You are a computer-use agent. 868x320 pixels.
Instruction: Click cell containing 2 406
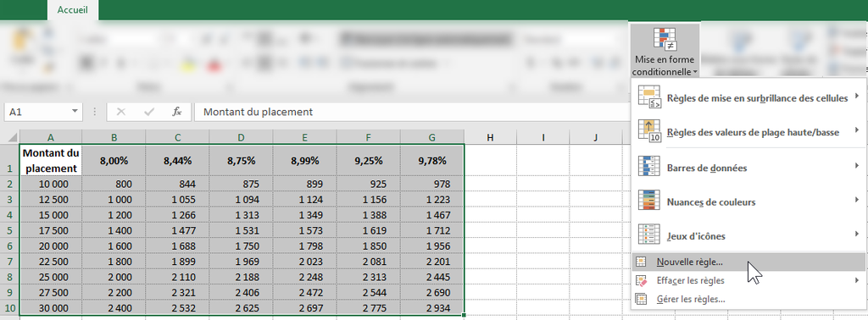pos(242,293)
